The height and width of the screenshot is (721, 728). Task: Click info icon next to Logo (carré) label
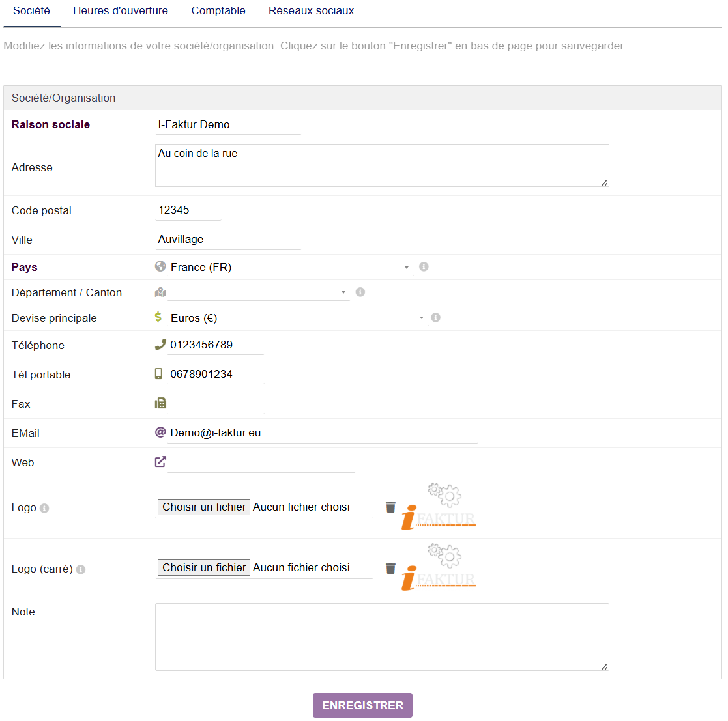pos(81,569)
